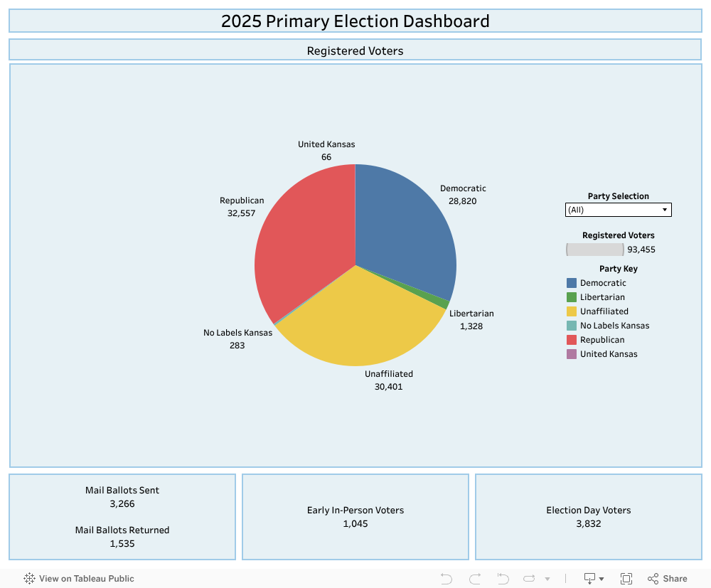Open the Download menu icon

click(x=589, y=579)
